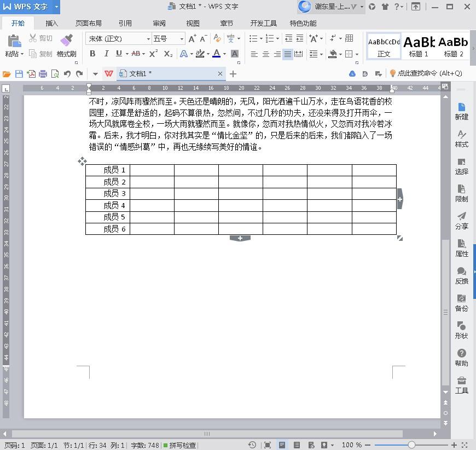Image resolution: width=476 pixels, height=450 pixels.
Task: Expand numbered list dropdown arrow
Action: [277, 38]
